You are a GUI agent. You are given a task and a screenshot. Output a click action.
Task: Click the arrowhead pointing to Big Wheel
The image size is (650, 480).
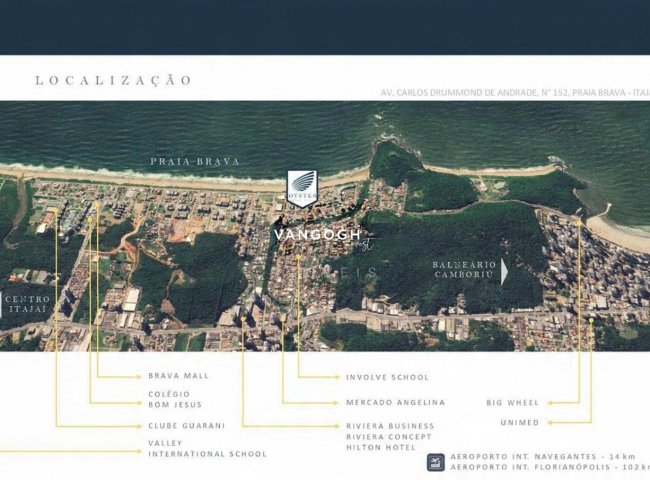pyautogui.click(x=551, y=403)
